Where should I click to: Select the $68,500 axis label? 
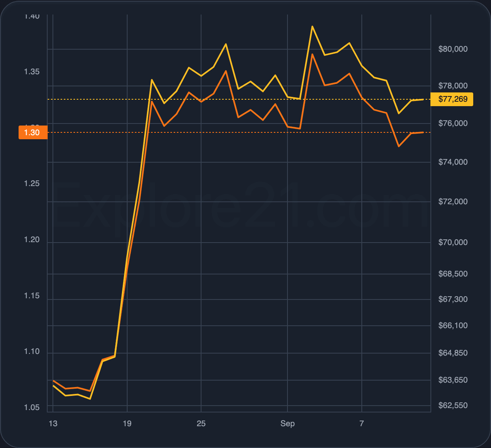tap(453, 274)
